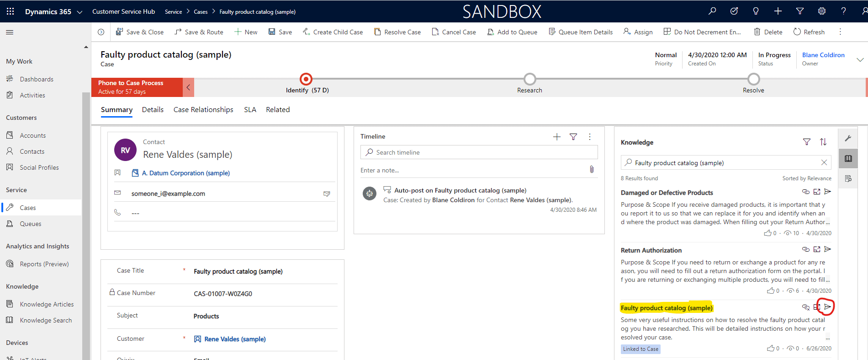Open Knowledge Articles in the sidebar
868x360 pixels.
coord(47,304)
